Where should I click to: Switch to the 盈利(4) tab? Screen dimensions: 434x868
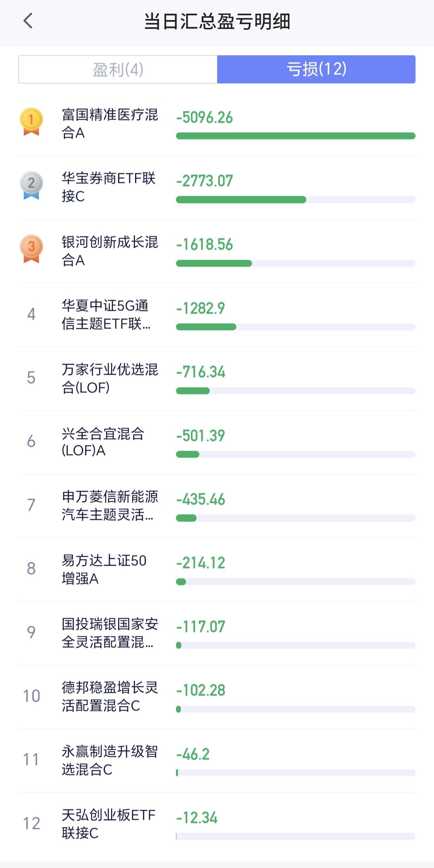[118, 69]
